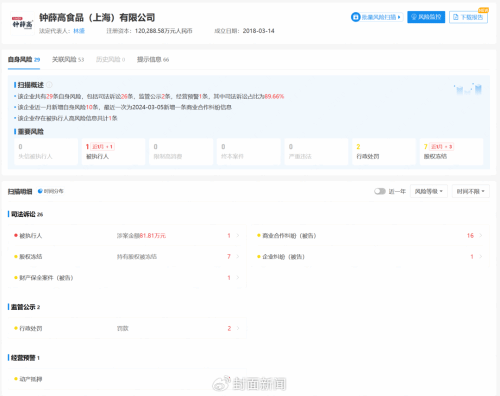The height and width of the screenshot is (396, 500).
Task: Click the 持有股权被冻结 description text
Action: point(137,257)
